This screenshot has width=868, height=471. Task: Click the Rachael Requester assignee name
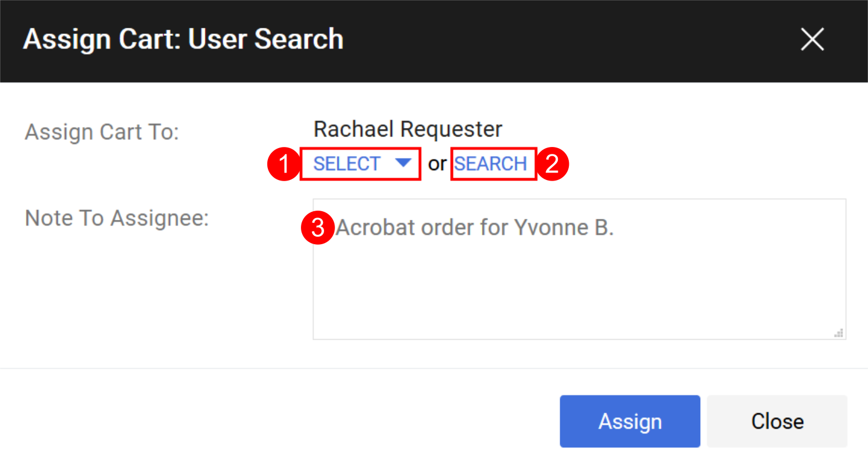[408, 129]
